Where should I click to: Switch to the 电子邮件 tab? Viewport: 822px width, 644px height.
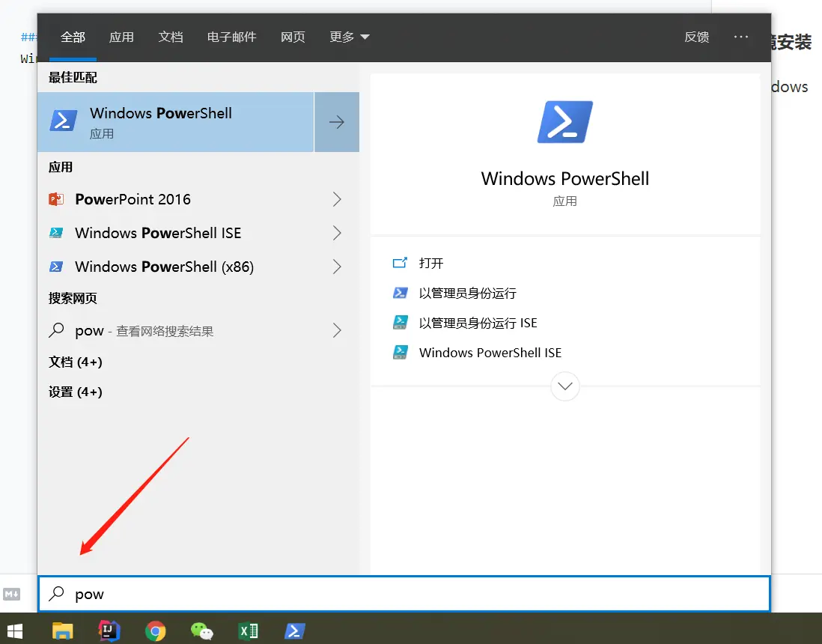pyautogui.click(x=232, y=37)
